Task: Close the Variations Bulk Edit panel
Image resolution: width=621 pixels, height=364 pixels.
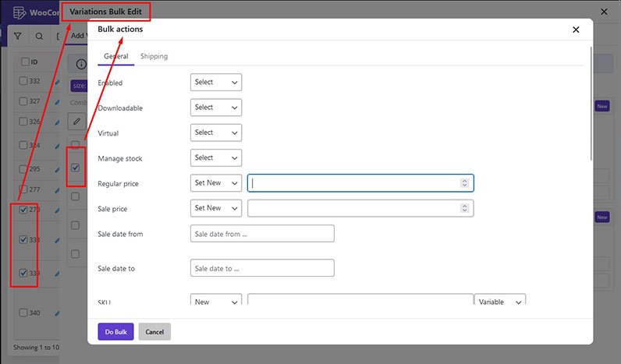Action: coord(604,12)
